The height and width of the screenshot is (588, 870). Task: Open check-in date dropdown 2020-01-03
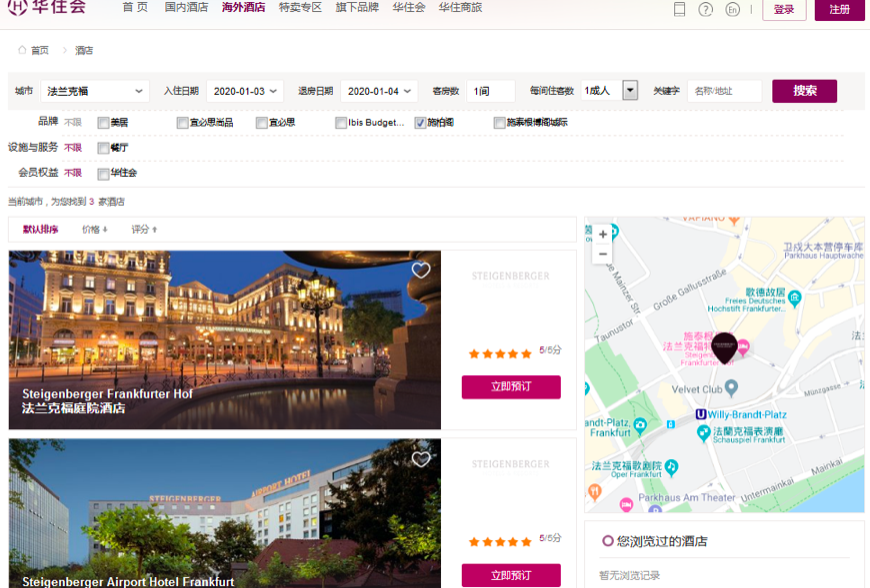click(245, 91)
